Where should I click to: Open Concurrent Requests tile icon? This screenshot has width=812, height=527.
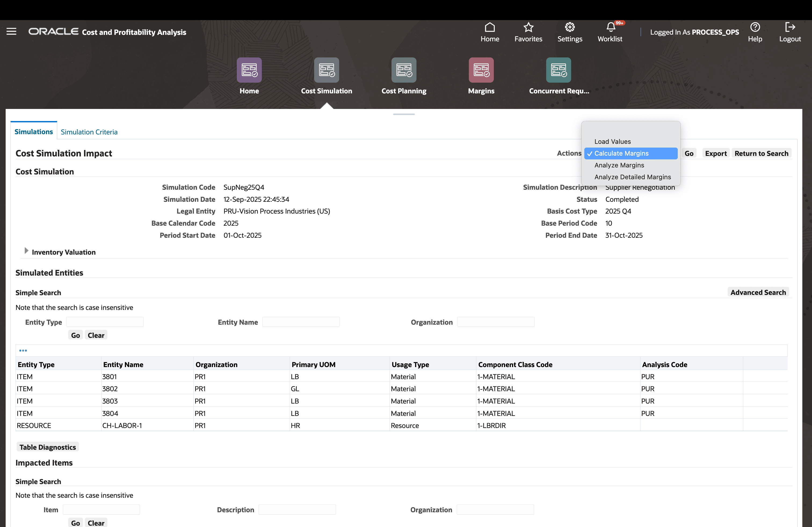click(558, 70)
